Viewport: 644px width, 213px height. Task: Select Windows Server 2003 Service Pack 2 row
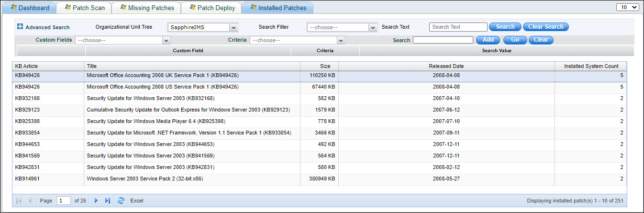(x=320, y=179)
